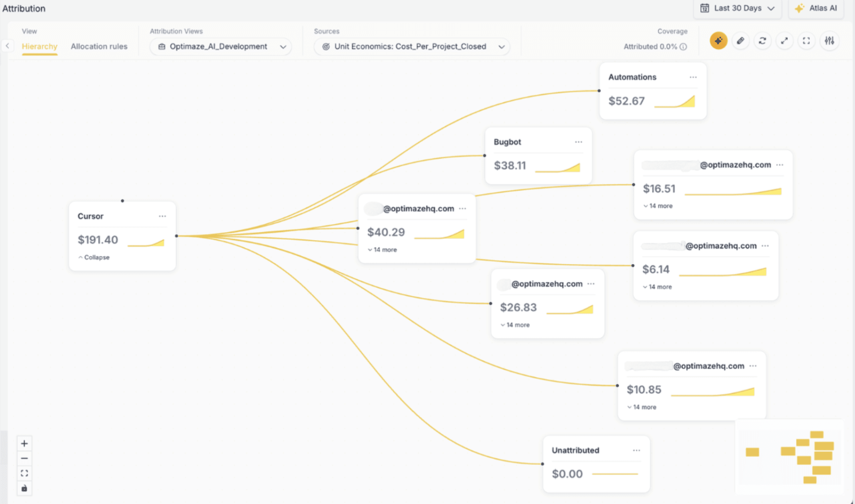
Task: Open the Unit Economics sources dropdown
Action: click(412, 47)
